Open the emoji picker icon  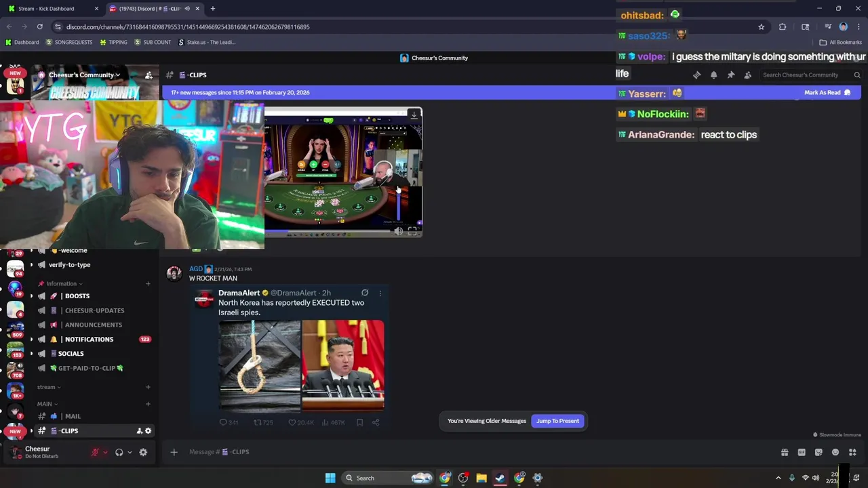[835, 452]
